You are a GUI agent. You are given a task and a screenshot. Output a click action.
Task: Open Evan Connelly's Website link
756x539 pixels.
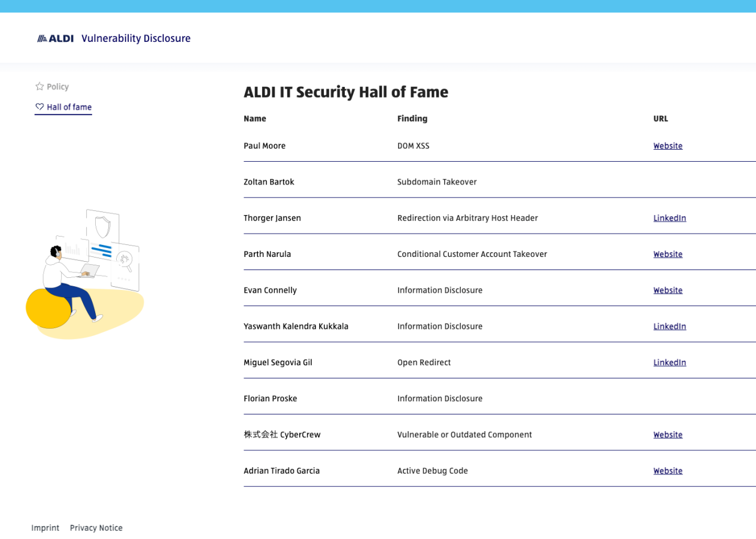click(667, 290)
